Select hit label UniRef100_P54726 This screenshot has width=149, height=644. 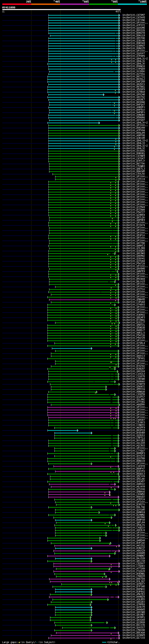133,335
